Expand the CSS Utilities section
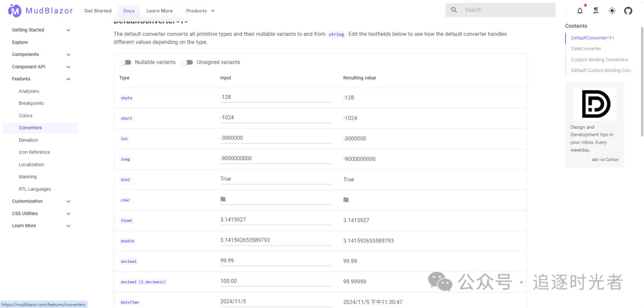 (68, 214)
